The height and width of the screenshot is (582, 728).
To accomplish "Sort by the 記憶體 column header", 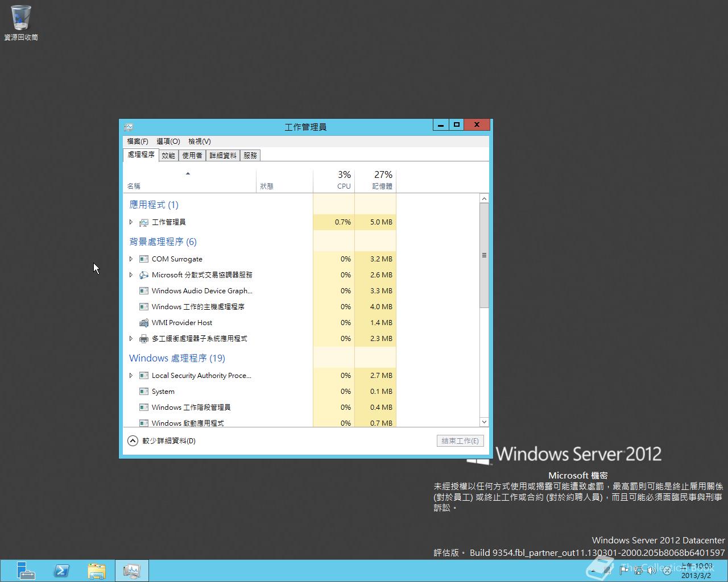I will click(375, 181).
